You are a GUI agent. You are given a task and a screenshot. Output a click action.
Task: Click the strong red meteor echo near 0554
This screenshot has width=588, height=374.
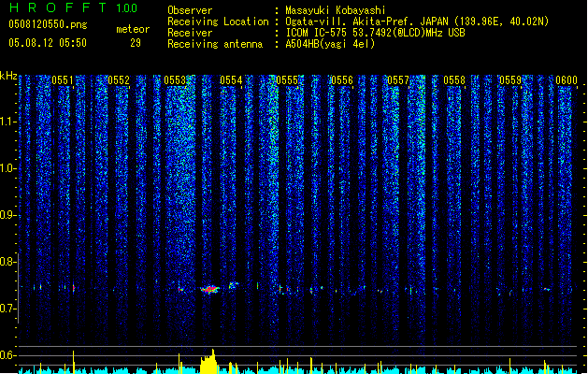point(210,289)
